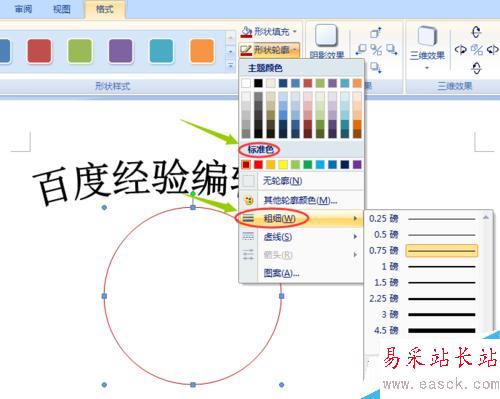The height and width of the screenshot is (399, 500).
Task: Expand the shape styles gallery more button
Action: 230,65
